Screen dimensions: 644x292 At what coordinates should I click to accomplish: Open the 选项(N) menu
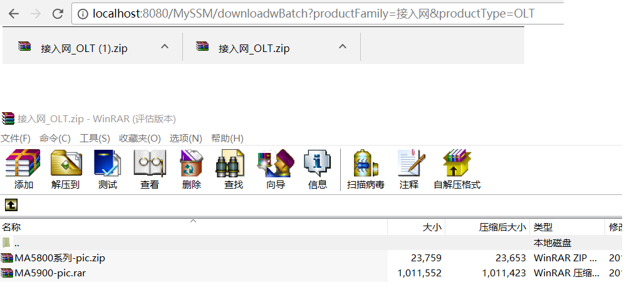coord(186,138)
